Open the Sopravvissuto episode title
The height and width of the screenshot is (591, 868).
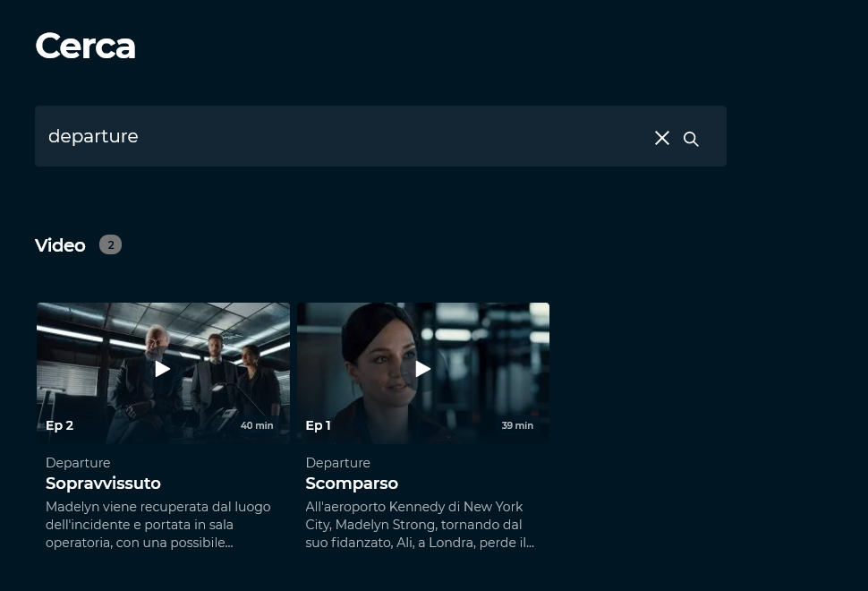tap(103, 484)
